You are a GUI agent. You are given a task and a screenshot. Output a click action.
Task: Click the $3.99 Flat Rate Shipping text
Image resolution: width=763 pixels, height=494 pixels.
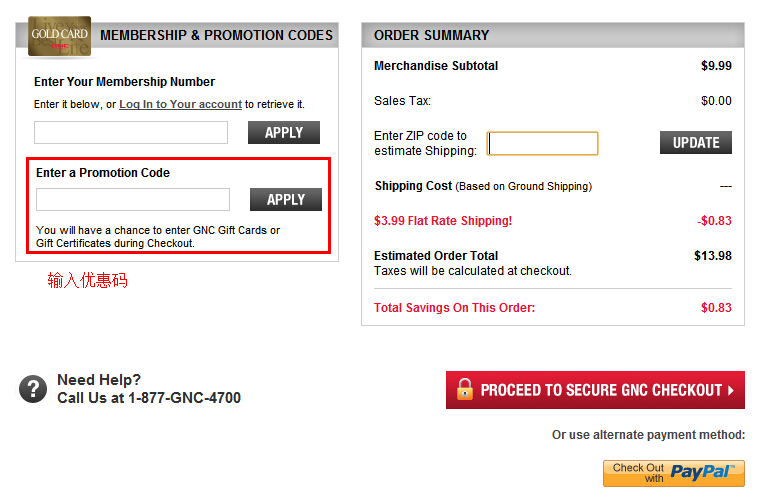[442, 221]
